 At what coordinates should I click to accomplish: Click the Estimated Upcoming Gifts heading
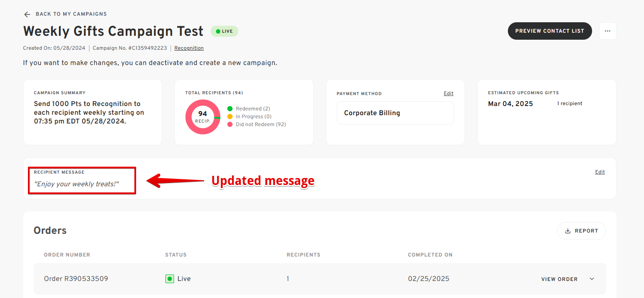(x=523, y=93)
